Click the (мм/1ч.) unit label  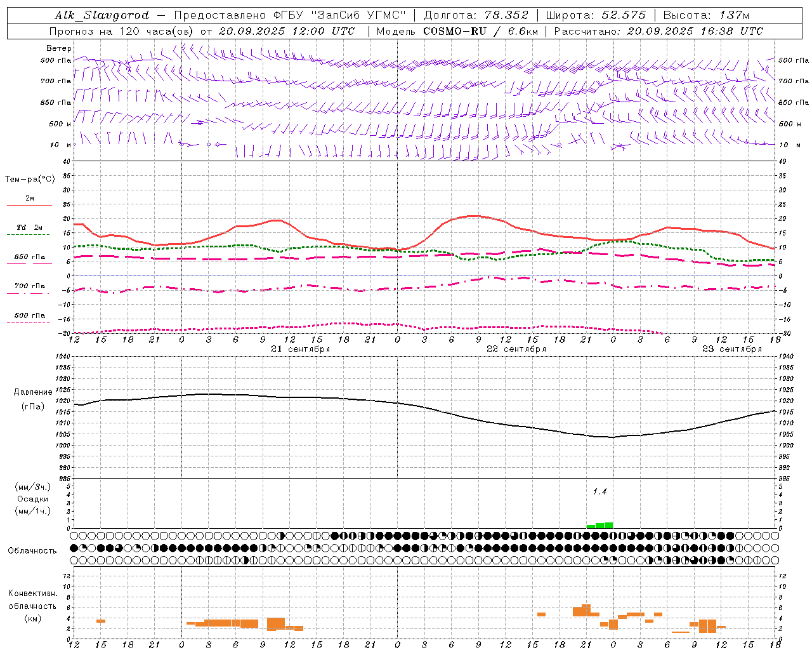tap(33, 511)
